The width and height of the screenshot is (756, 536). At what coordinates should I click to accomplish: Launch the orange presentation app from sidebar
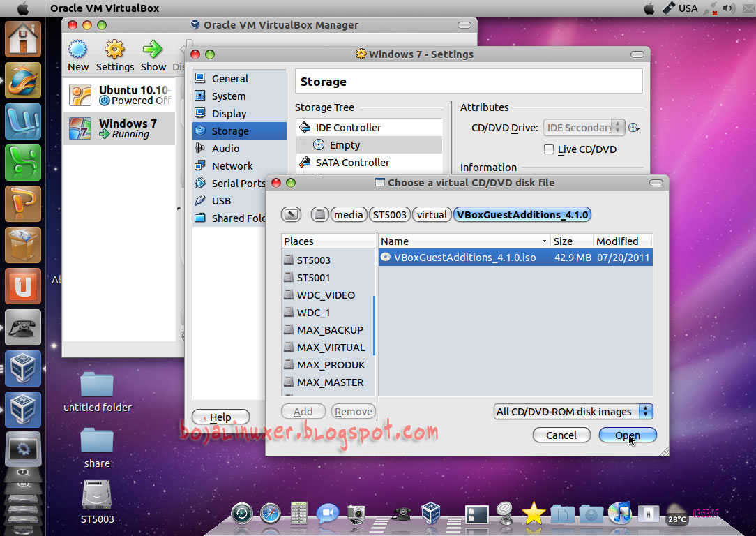point(22,204)
